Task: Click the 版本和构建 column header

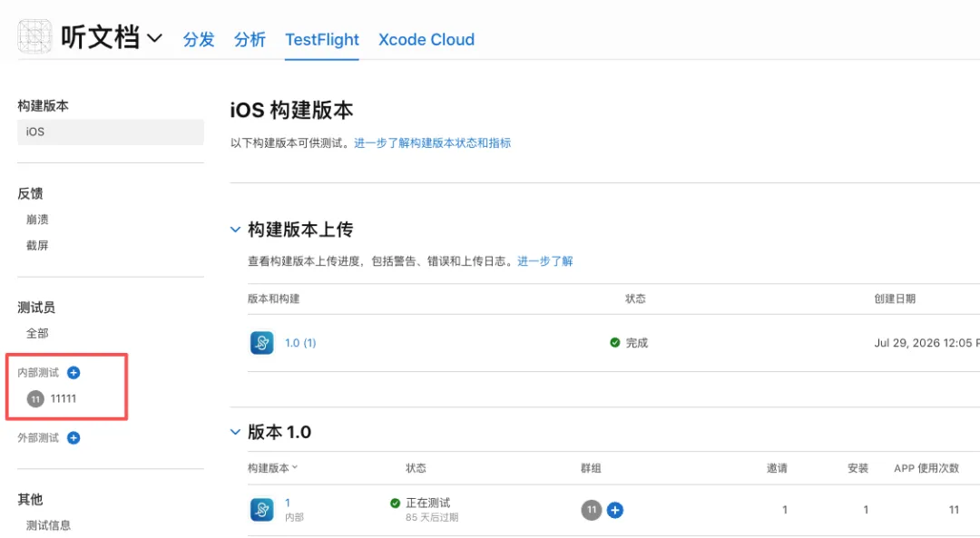Action: pyautogui.click(x=274, y=298)
